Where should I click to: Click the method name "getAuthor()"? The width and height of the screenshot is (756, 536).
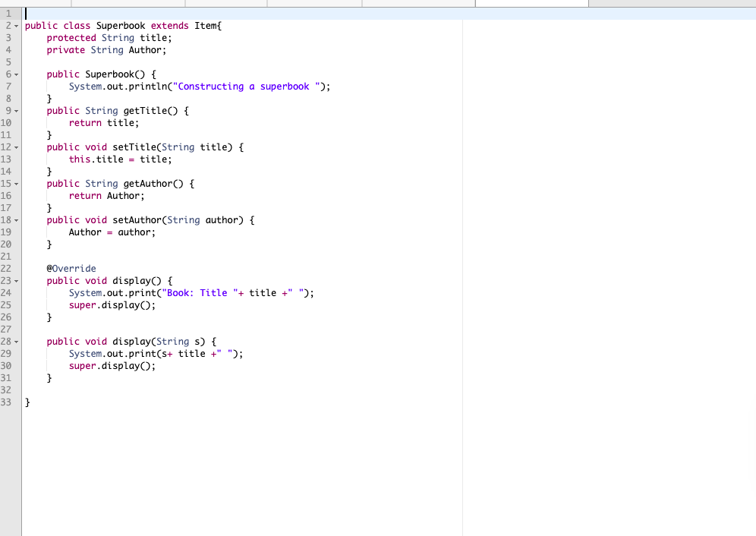click(153, 183)
